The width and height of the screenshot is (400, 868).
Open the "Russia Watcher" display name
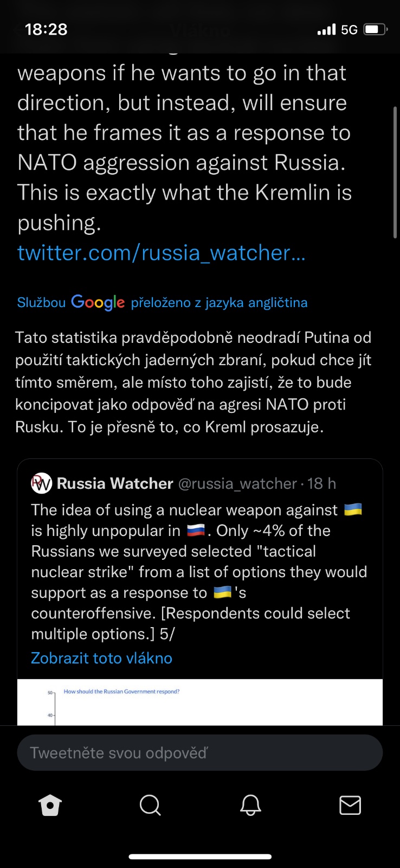(115, 483)
